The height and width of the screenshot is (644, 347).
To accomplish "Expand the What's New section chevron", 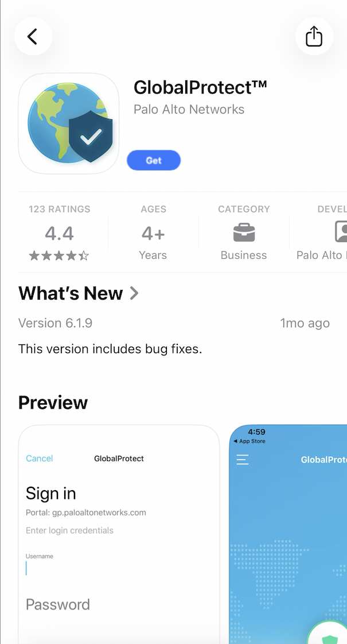I will pos(134,293).
